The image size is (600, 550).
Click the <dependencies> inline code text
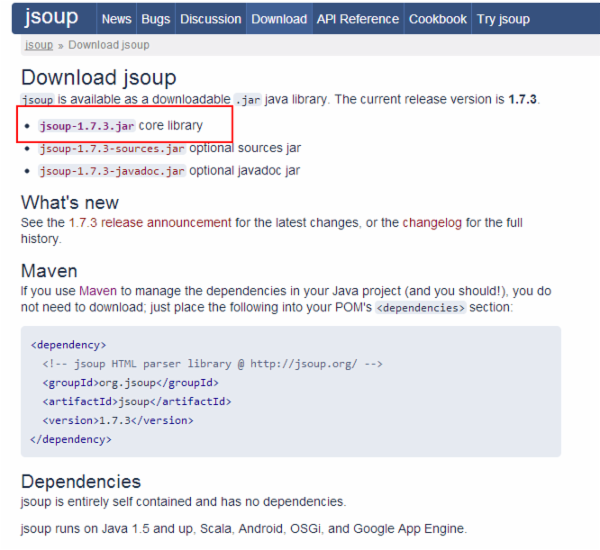(x=421, y=308)
